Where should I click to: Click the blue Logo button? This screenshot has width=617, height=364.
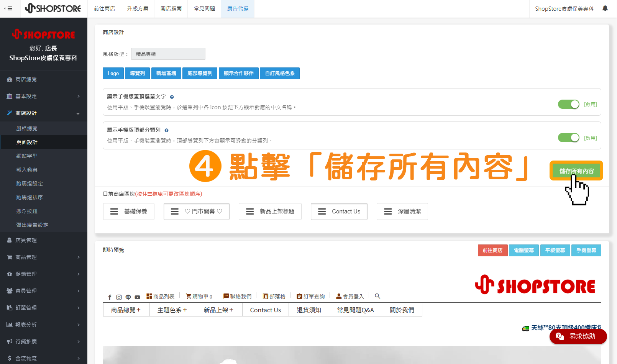click(113, 73)
